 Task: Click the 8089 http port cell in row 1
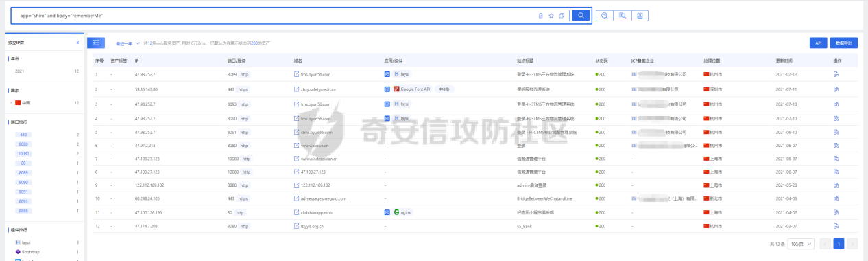(x=240, y=73)
